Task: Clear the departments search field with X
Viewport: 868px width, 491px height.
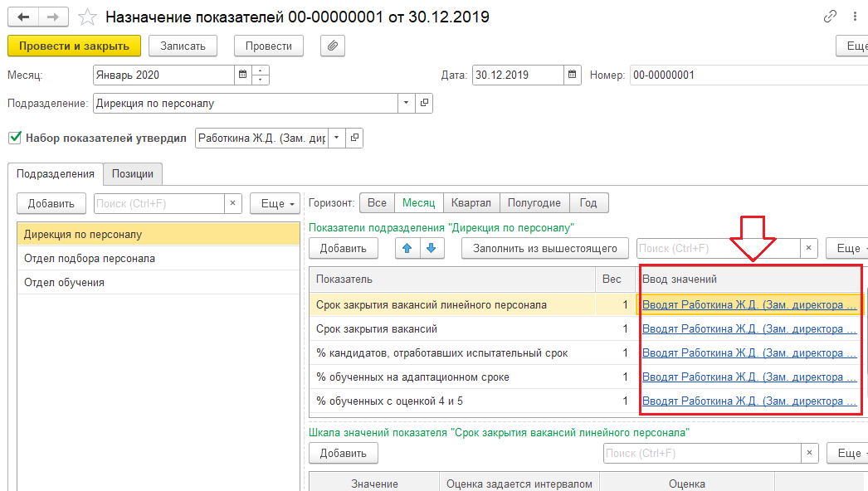Action: tap(233, 203)
